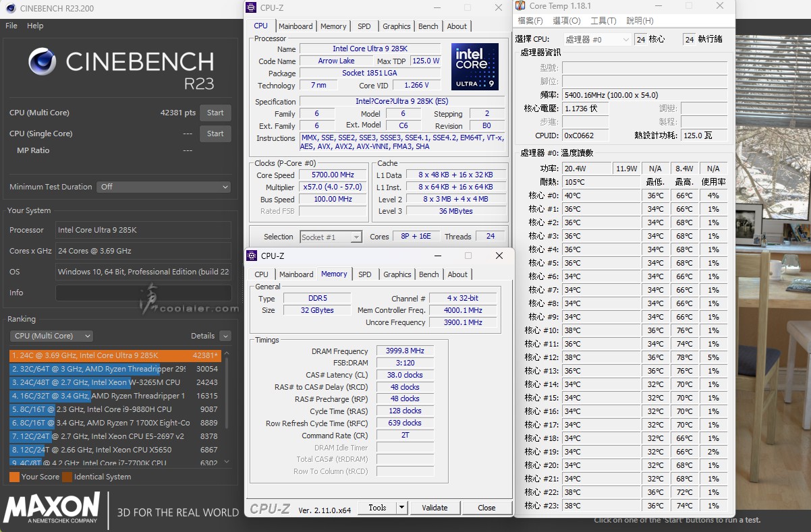Click the Code Name value Arrow Lake
811x532 pixels.
click(336, 61)
